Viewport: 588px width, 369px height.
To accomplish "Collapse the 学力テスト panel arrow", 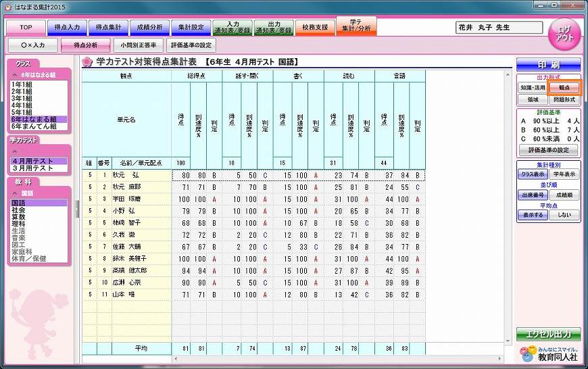I will coord(15,151).
